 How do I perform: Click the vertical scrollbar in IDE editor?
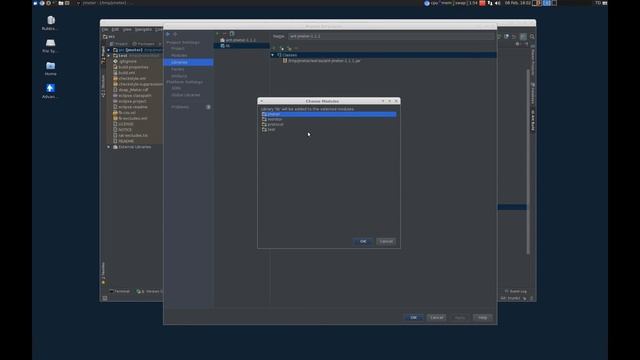pos(528,161)
